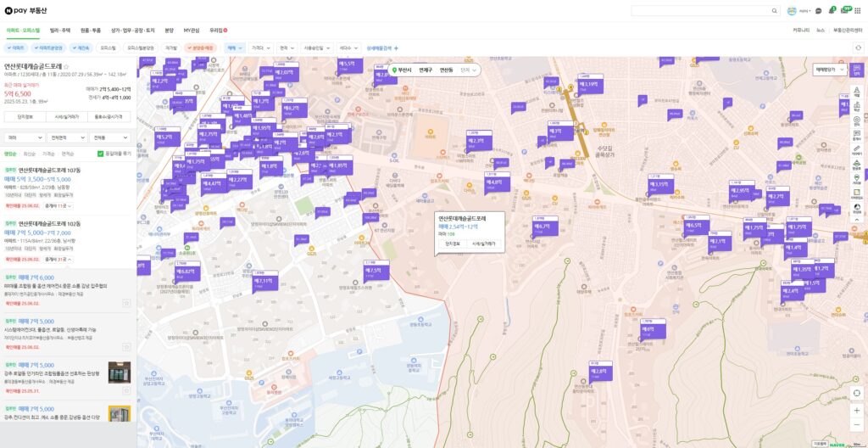Click 동호수/공시가격 button

click(109, 117)
